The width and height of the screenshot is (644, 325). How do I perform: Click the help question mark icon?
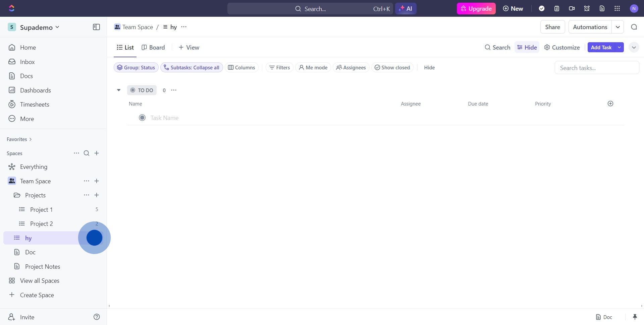[97, 317]
